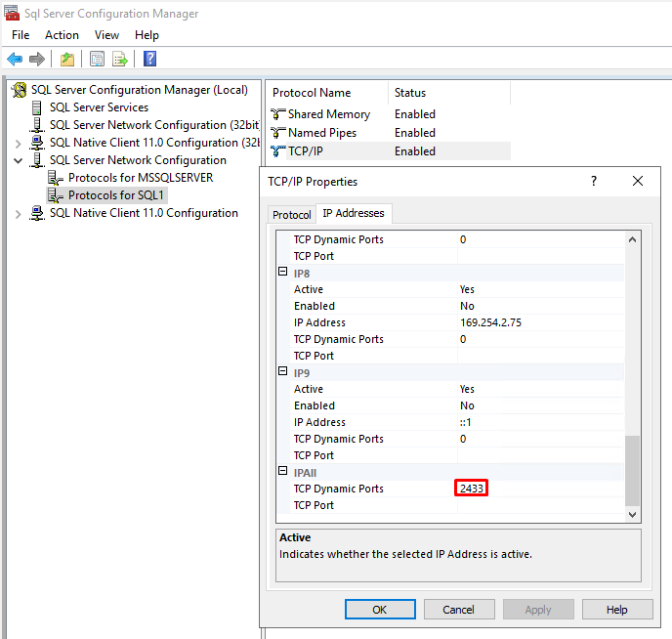Click the OK button
The image size is (672, 639).
coord(380,609)
